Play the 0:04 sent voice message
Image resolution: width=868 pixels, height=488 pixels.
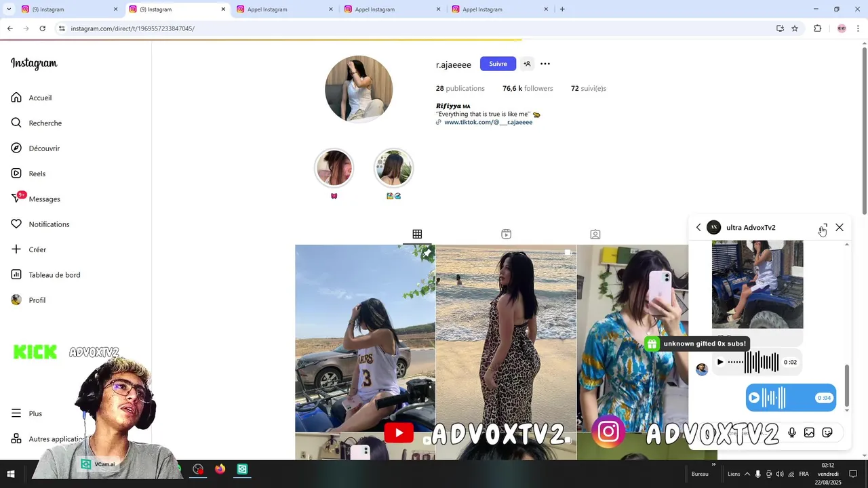point(754,398)
